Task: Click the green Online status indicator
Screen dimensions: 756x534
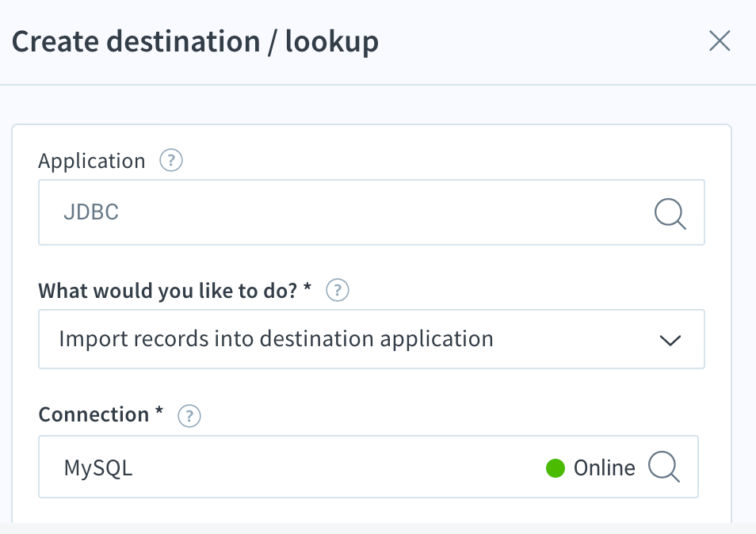Action: [x=556, y=468]
